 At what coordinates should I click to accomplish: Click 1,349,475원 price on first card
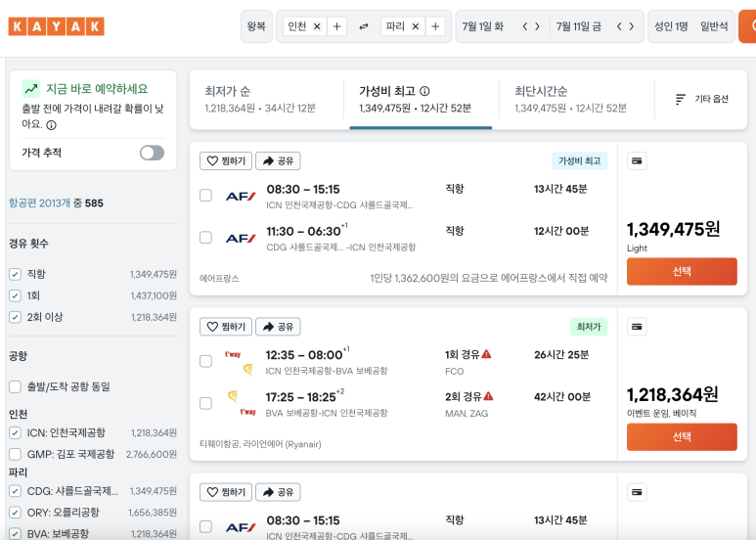coord(674,230)
